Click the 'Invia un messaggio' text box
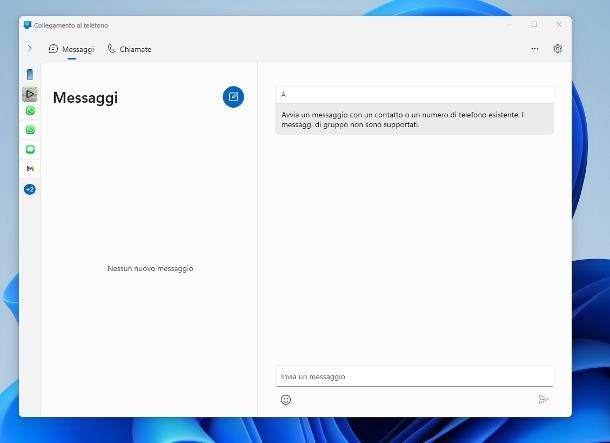The width and height of the screenshot is (610, 443). [x=414, y=376]
